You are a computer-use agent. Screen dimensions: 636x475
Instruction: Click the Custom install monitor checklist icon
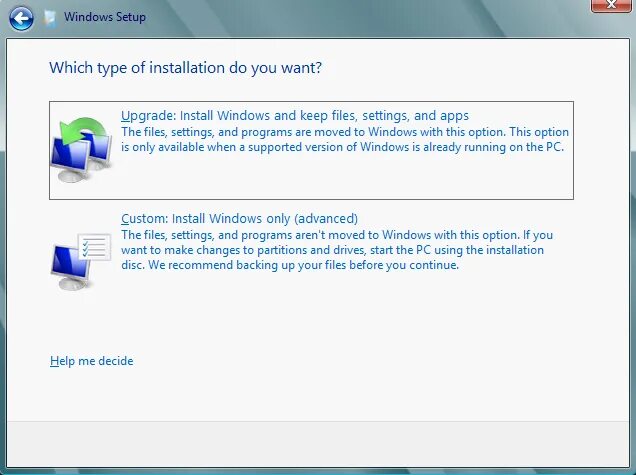[x=81, y=262]
